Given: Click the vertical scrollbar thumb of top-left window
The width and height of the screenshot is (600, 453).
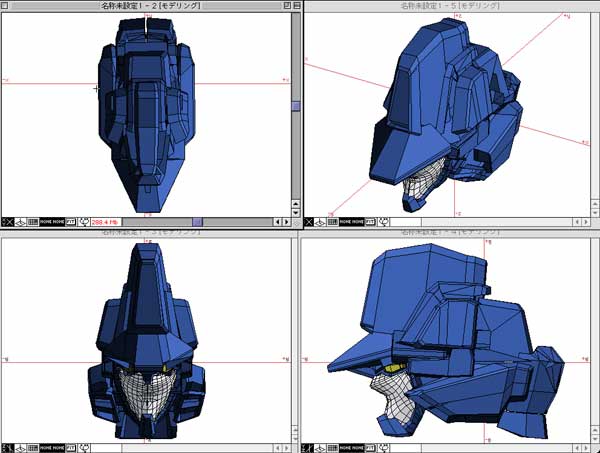Looking at the screenshot, I should 296,105.
